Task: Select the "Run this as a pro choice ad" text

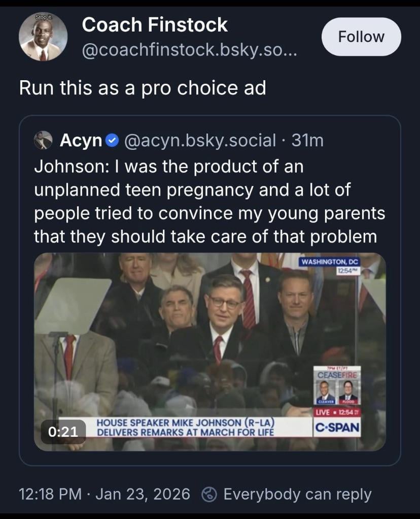Action: pyautogui.click(x=143, y=88)
